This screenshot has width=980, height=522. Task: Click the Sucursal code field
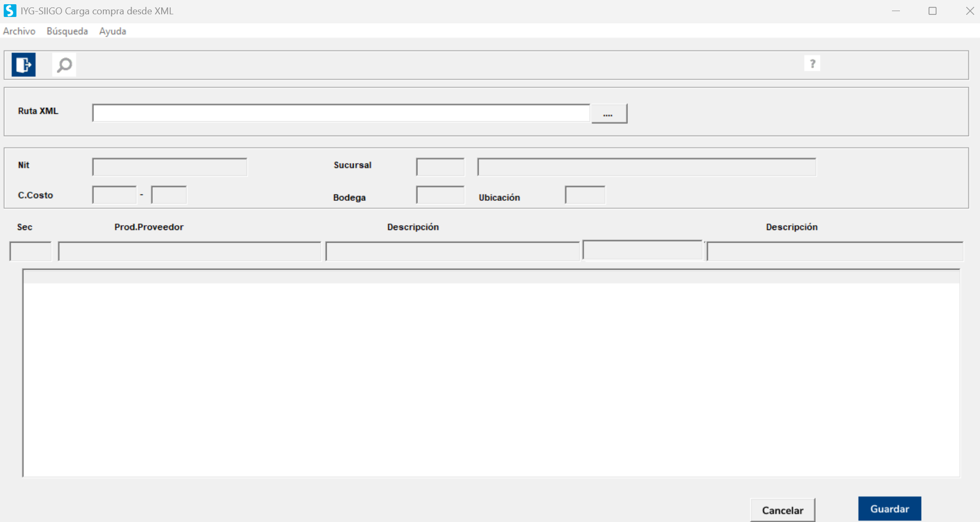click(440, 167)
